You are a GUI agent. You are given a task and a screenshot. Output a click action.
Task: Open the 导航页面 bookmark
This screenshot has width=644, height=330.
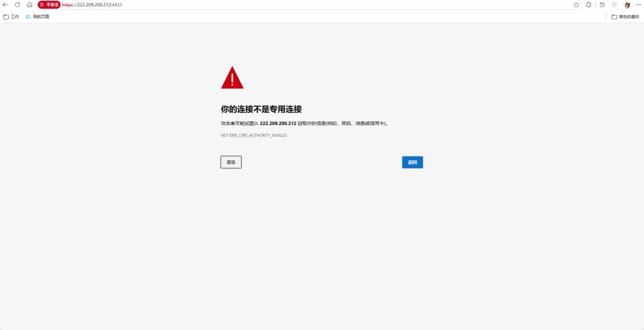37,17
